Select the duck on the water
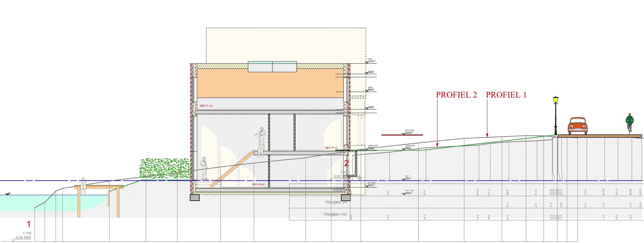The height and width of the screenshot is (243, 644). 8,194
